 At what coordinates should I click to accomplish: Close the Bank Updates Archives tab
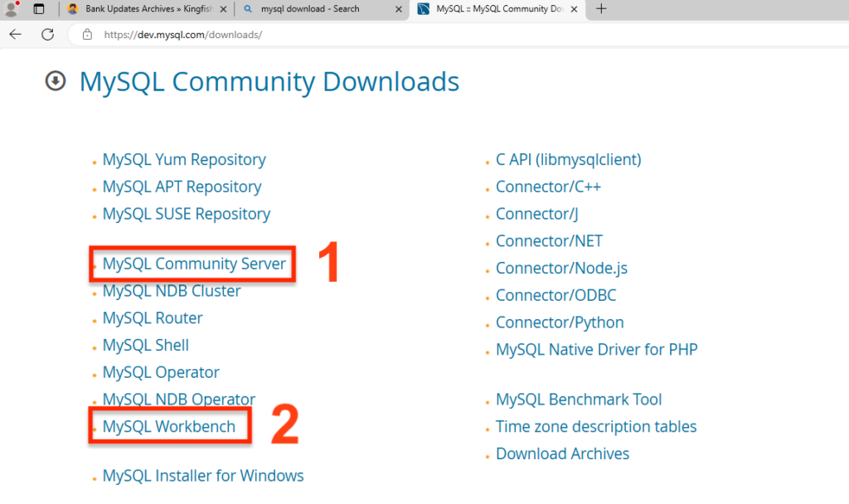[223, 9]
